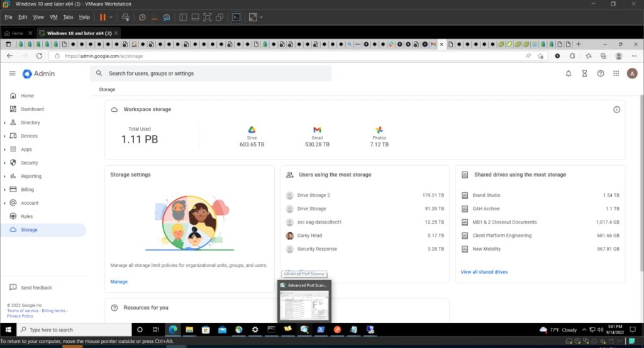Click Advanced Port Scanner preview thumbnail
The height and width of the screenshot is (348, 644).
click(x=304, y=305)
